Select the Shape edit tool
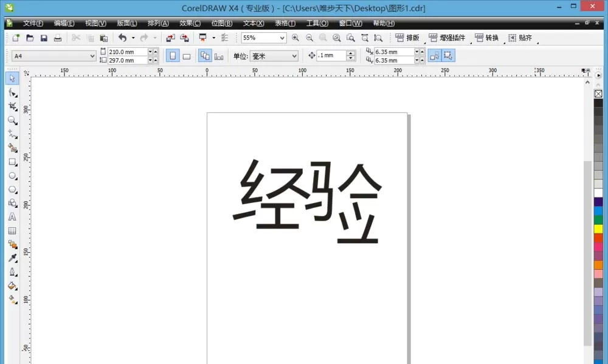Viewport: 608px width, 364px height. coord(12,92)
